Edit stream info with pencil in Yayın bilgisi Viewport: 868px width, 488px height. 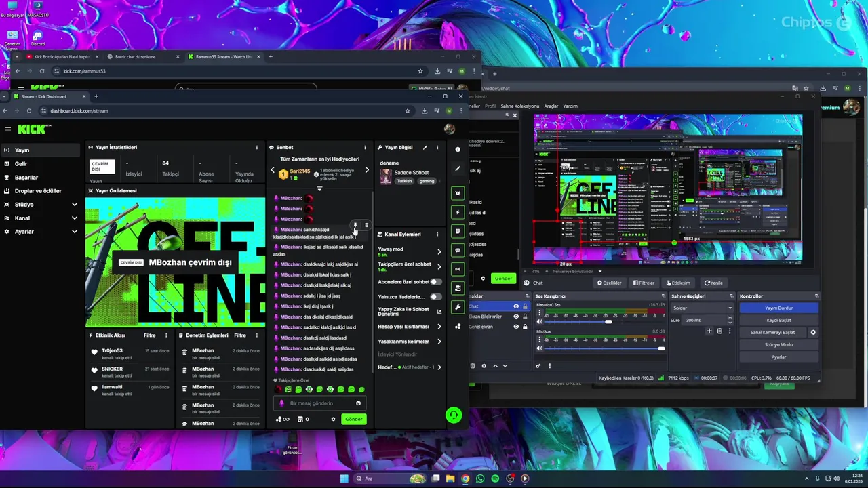(x=425, y=147)
